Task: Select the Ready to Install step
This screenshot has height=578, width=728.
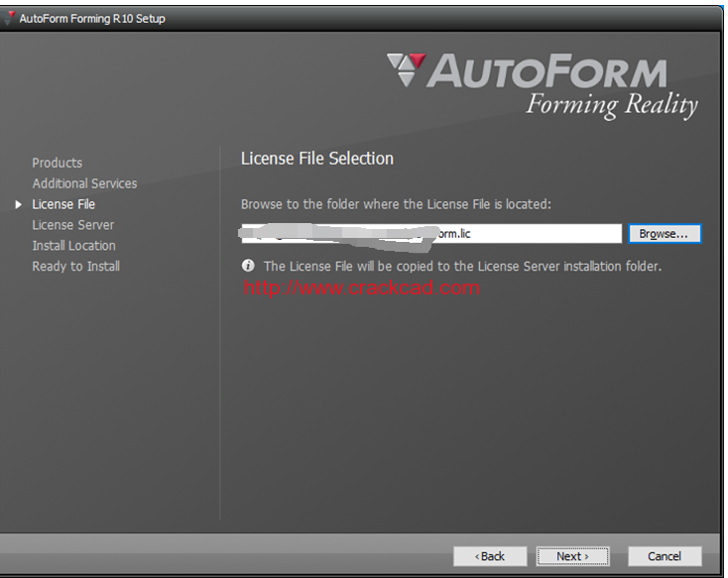Action: tap(76, 267)
